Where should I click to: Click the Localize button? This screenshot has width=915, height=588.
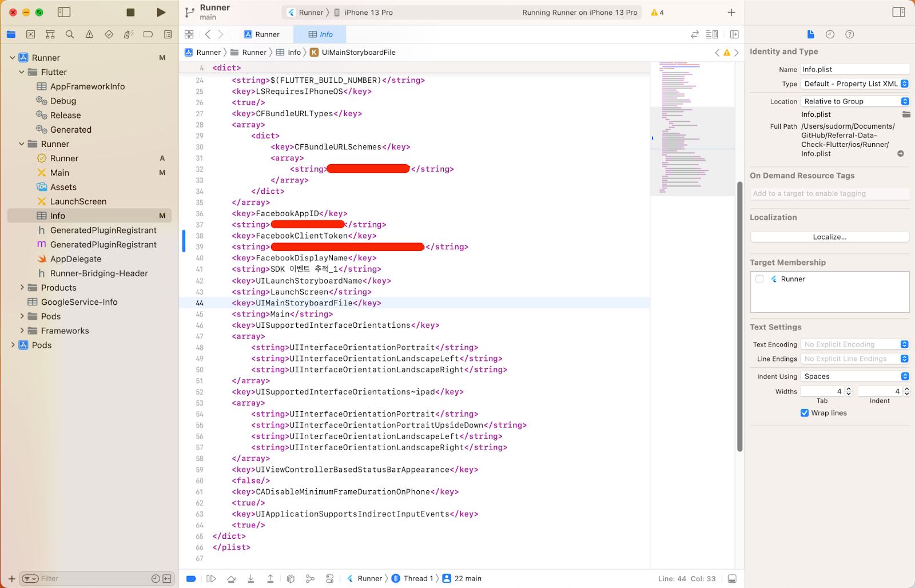(830, 237)
